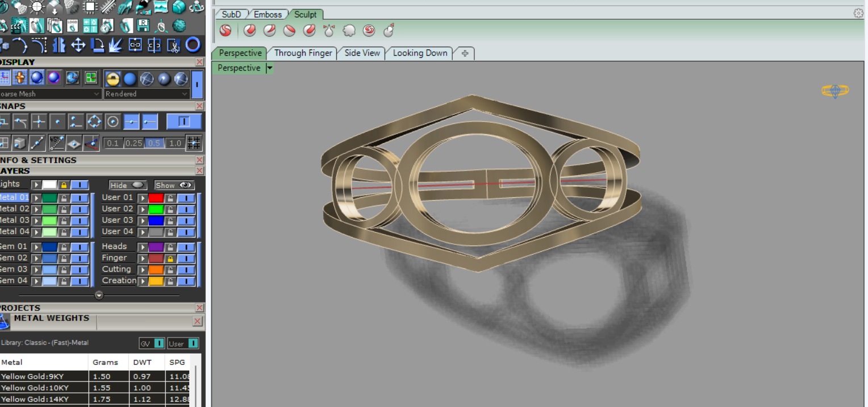The width and height of the screenshot is (868, 407).
Task: Open the Rendered display mode dropdown
Action: 184,94
